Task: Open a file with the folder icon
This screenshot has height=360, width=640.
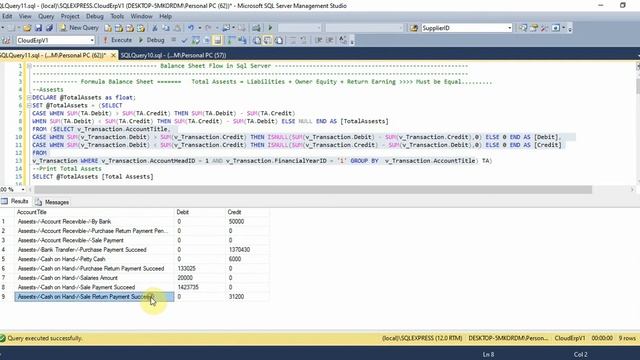Action: coord(27,28)
